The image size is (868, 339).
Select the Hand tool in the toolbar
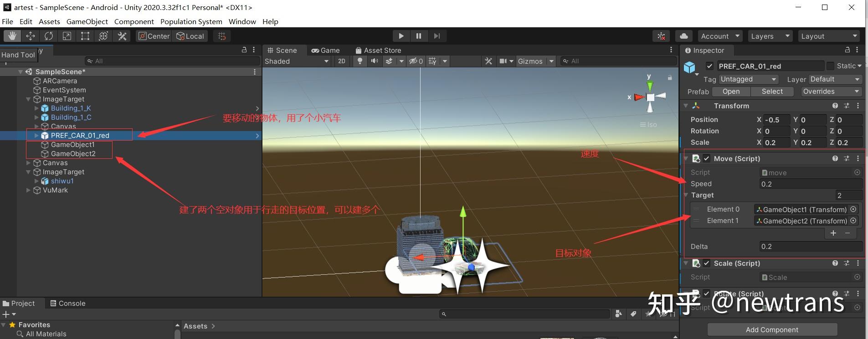coord(12,36)
